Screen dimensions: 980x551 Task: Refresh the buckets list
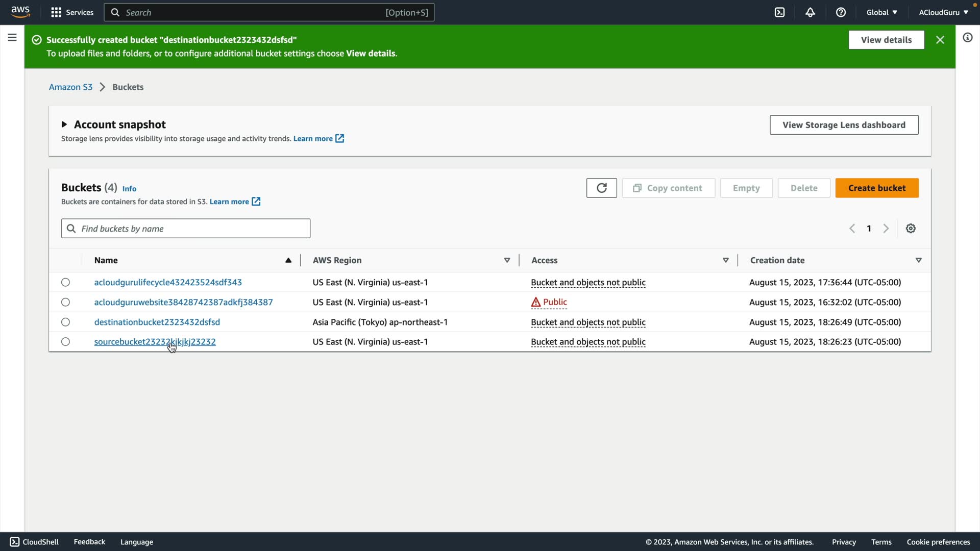click(601, 188)
